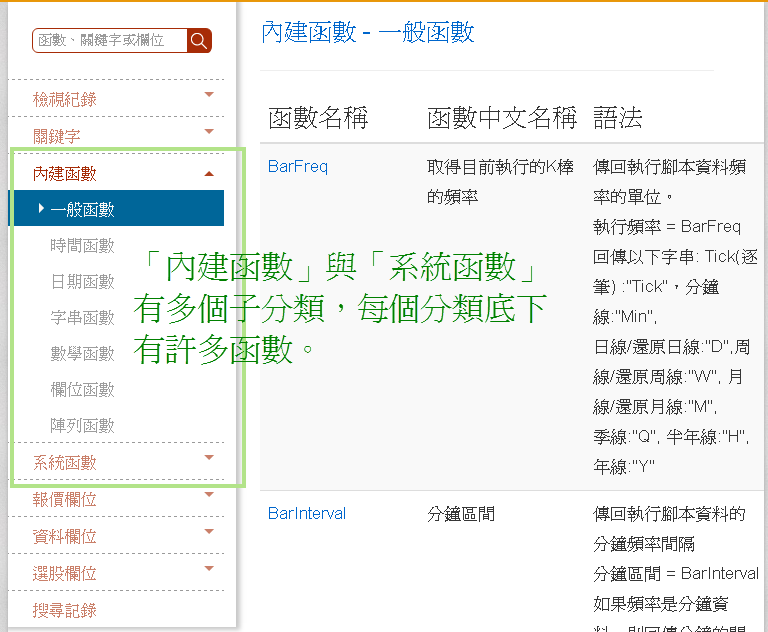Expand the 報價欄位 dropdown arrow
The image size is (768, 632).
point(209,494)
